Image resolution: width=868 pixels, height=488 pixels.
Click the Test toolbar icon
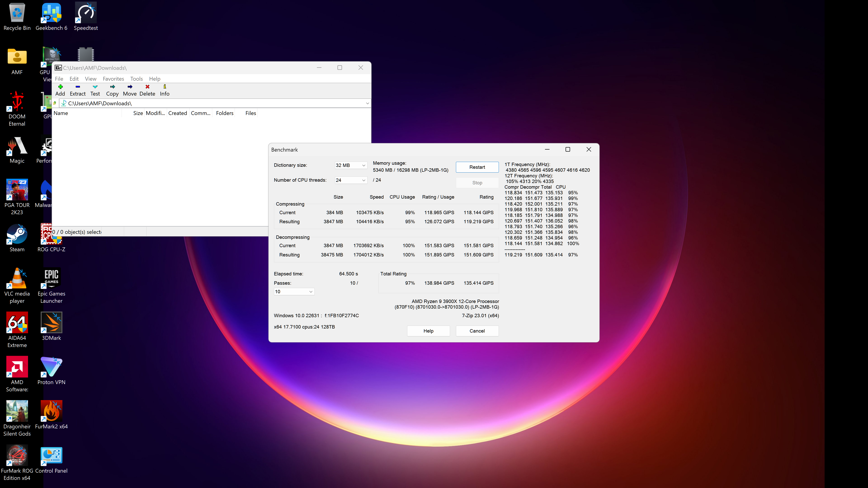coord(95,90)
